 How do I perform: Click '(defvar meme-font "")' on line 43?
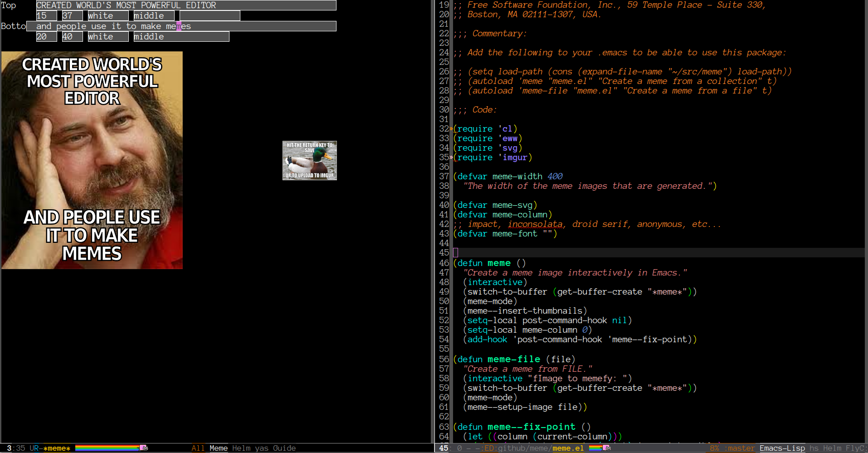click(x=505, y=234)
